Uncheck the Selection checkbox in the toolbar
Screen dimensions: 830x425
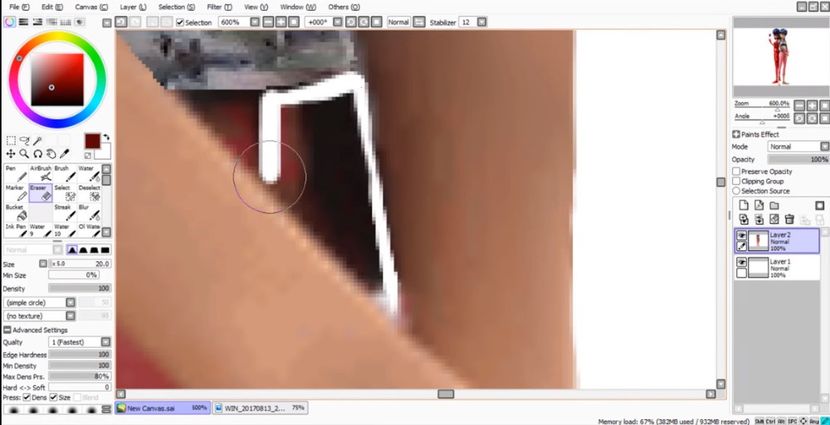point(180,22)
